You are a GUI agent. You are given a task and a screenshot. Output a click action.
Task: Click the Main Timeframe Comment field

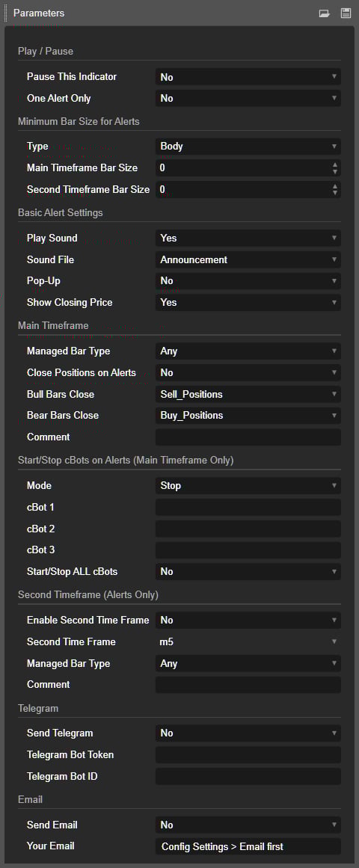click(248, 437)
